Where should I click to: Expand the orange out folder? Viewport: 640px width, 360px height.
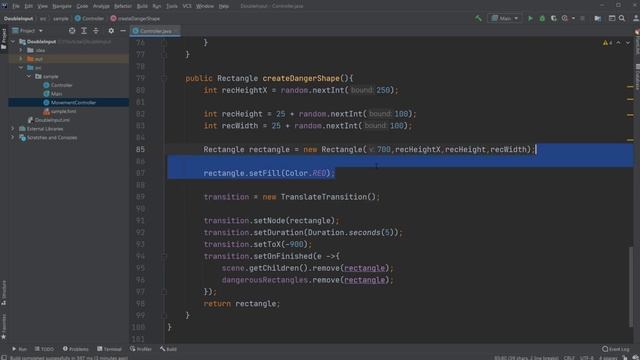21,59
